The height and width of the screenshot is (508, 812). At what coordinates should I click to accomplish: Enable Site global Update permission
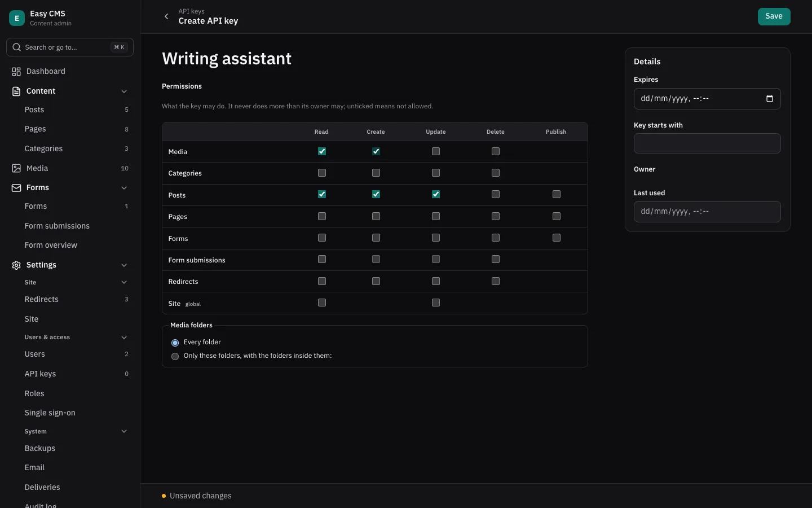(436, 303)
